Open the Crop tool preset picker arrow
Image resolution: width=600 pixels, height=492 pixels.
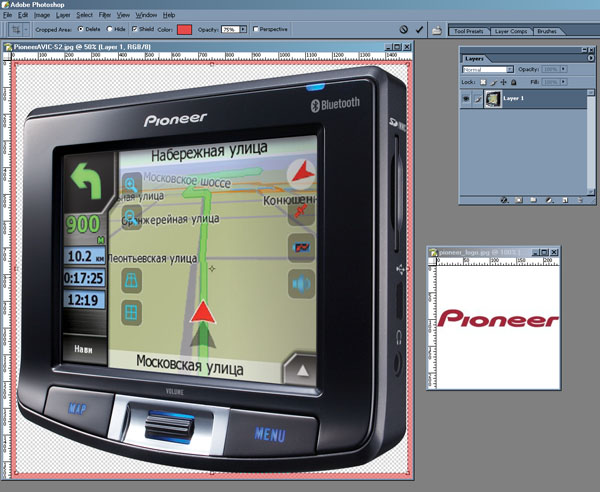point(26,29)
